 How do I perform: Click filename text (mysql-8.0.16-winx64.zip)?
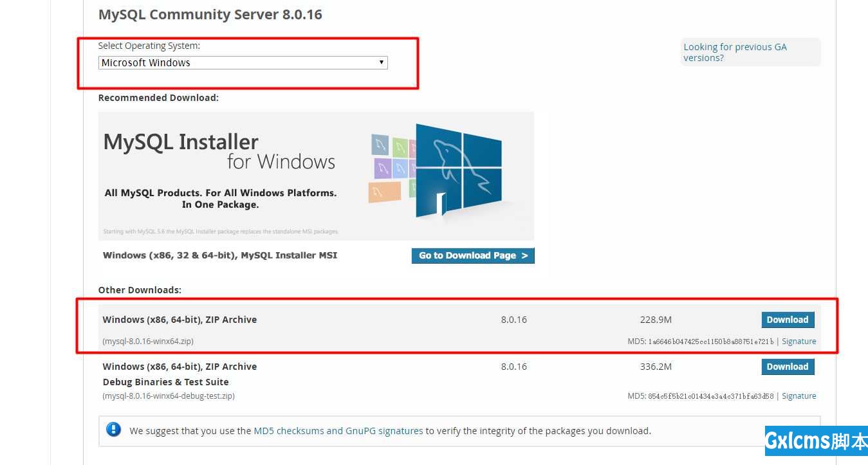148,342
